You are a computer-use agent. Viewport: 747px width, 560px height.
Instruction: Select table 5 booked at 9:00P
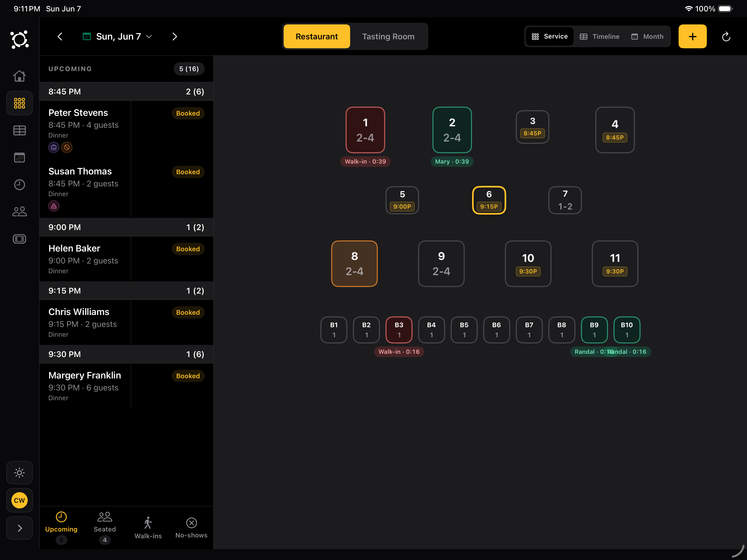point(402,200)
